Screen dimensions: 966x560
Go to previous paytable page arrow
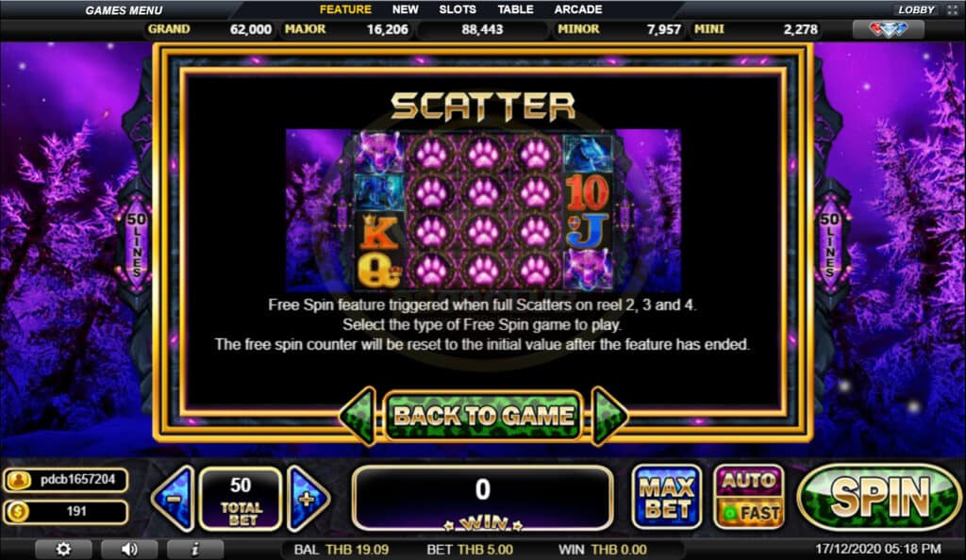[358, 416]
